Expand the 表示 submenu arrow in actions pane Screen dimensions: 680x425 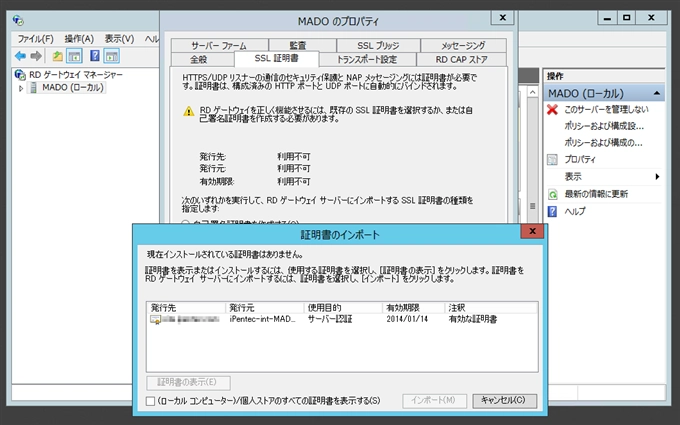click(x=657, y=177)
